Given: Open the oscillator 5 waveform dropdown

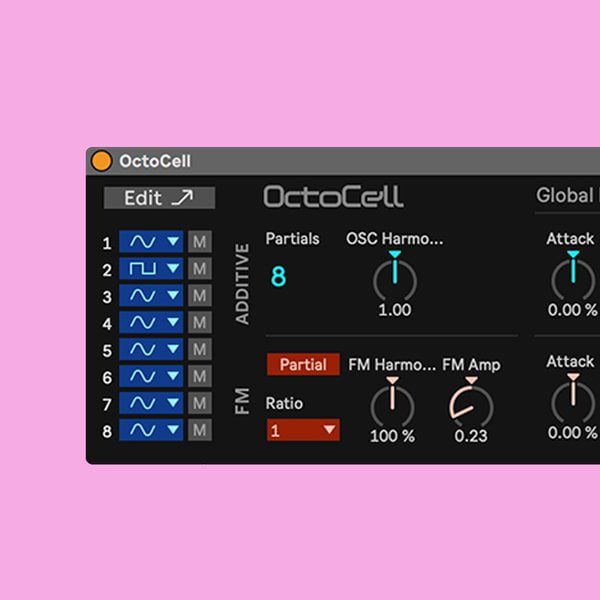Looking at the screenshot, I should click(151, 349).
